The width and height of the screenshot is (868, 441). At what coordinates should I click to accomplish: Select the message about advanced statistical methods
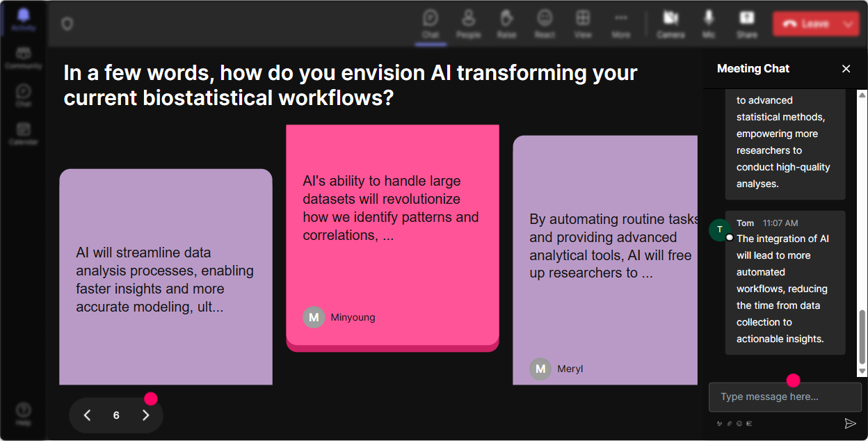pyautogui.click(x=785, y=144)
